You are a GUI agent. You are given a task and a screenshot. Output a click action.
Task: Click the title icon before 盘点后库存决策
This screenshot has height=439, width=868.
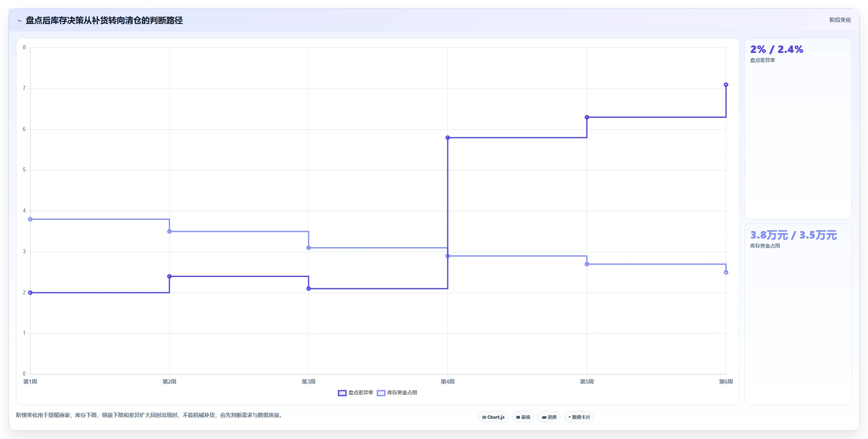coord(19,21)
